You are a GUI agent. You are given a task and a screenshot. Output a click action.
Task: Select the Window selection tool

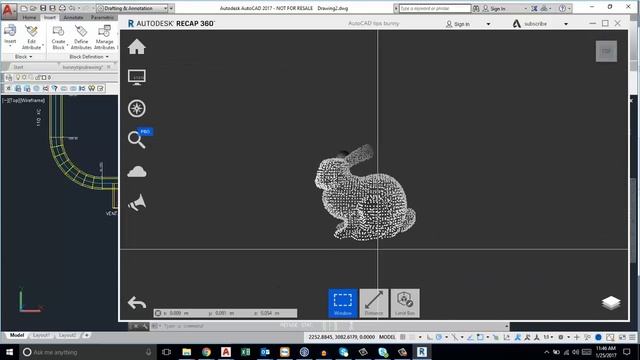coord(343,303)
